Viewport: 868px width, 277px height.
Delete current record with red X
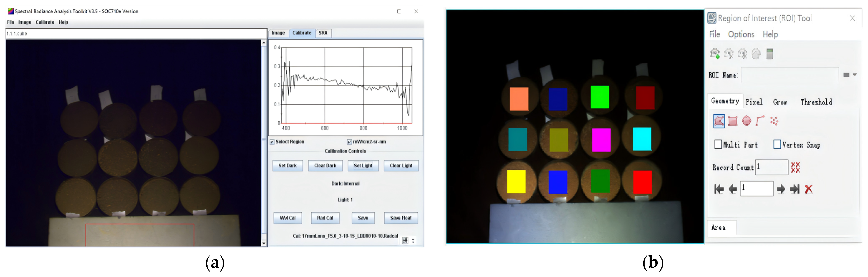pyautogui.click(x=808, y=189)
